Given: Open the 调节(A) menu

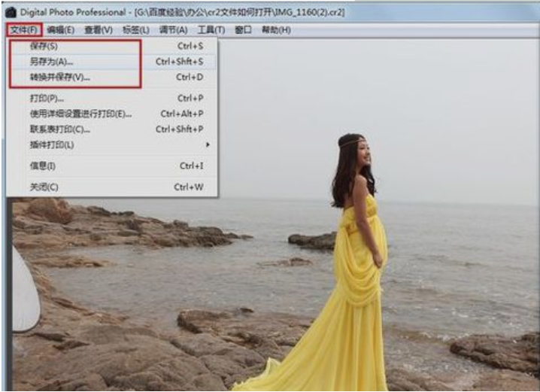Looking at the screenshot, I should point(173,30).
